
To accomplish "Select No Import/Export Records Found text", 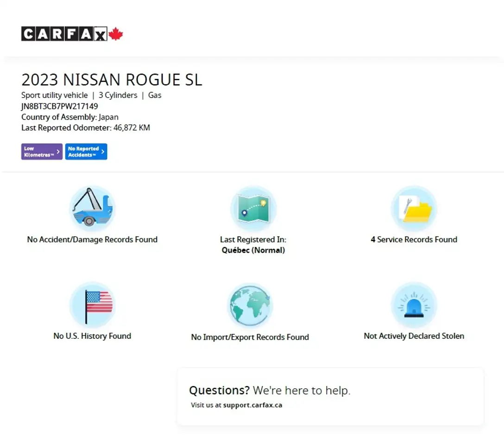I will pyautogui.click(x=250, y=337).
